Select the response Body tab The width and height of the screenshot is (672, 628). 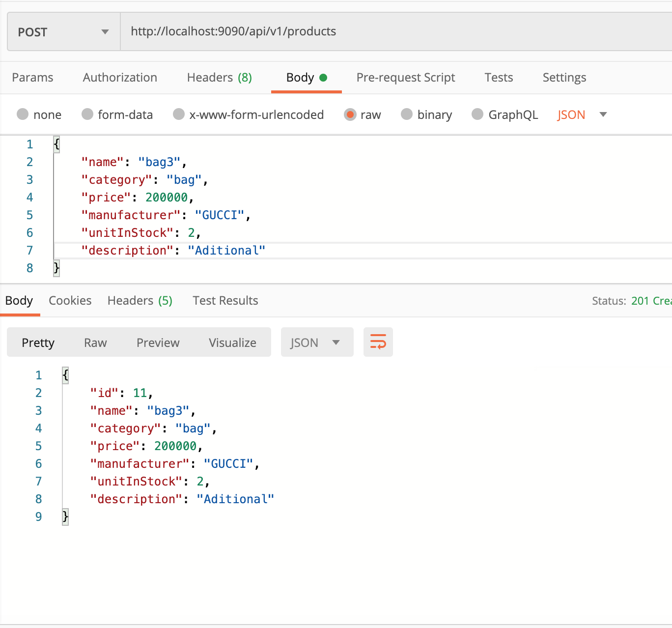[x=19, y=301]
